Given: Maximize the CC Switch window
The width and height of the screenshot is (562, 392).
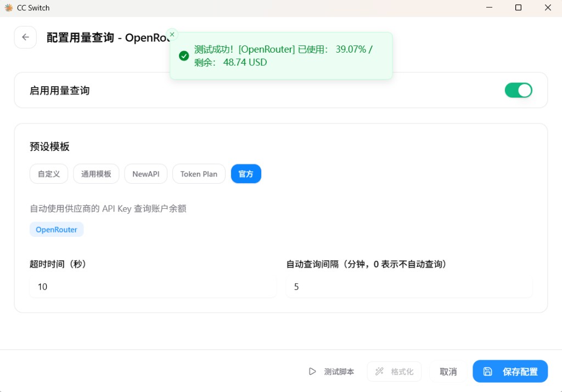Looking at the screenshot, I should click(x=518, y=8).
